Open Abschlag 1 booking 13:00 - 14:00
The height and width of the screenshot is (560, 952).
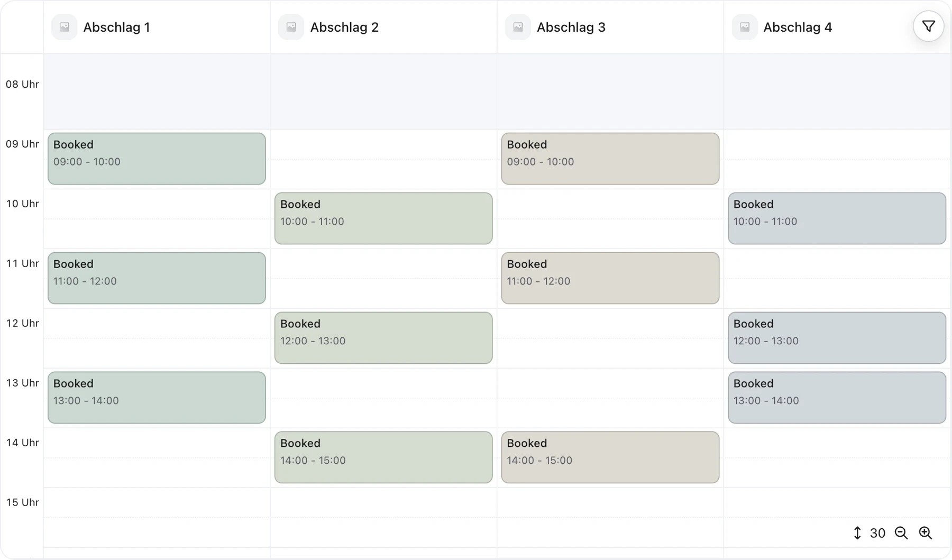tap(157, 398)
